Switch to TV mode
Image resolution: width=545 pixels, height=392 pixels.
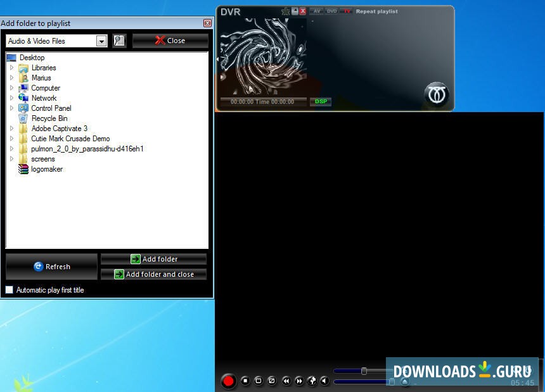tap(346, 11)
